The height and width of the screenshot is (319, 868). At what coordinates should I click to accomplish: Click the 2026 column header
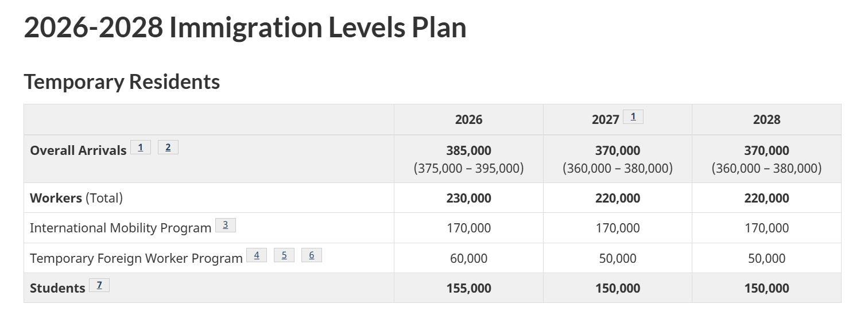tap(468, 120)
